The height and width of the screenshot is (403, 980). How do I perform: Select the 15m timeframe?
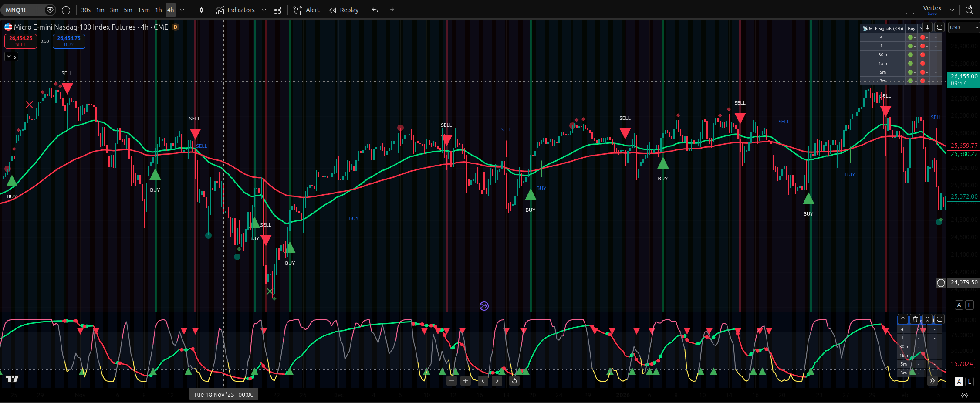[143, 10]
